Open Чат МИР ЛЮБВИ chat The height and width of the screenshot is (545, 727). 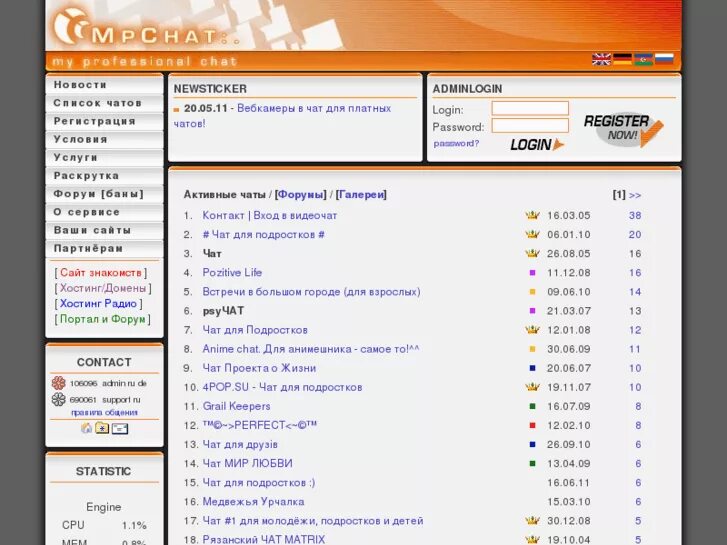(x=248, y=463)
